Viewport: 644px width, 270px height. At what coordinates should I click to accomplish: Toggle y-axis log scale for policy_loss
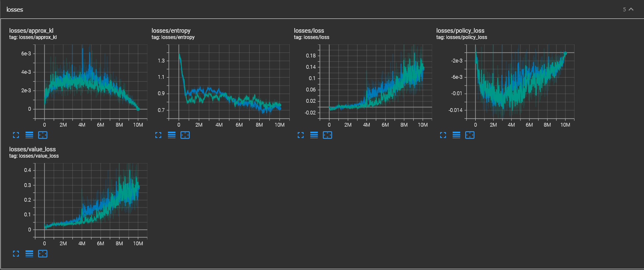pos(456,135)
